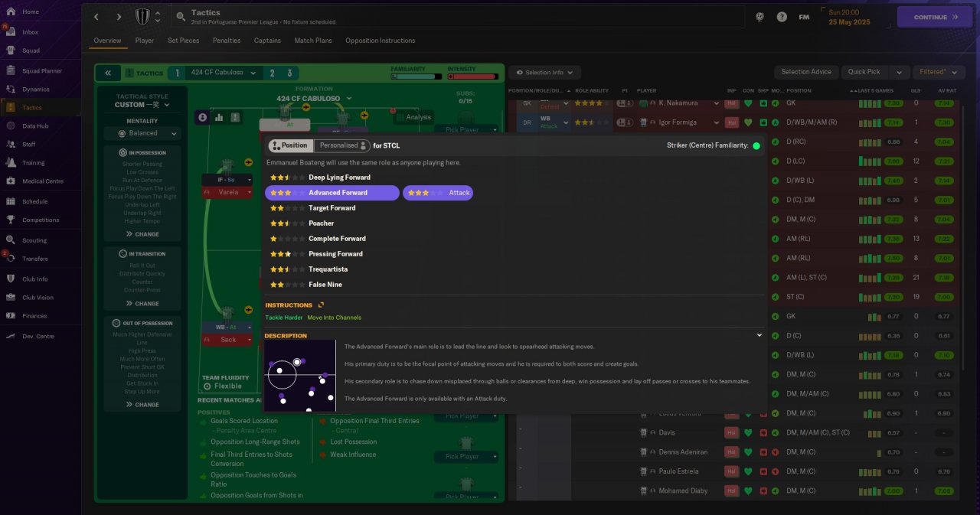
Task: Open Transfers in the sidebar
Action: pos(34,259)
